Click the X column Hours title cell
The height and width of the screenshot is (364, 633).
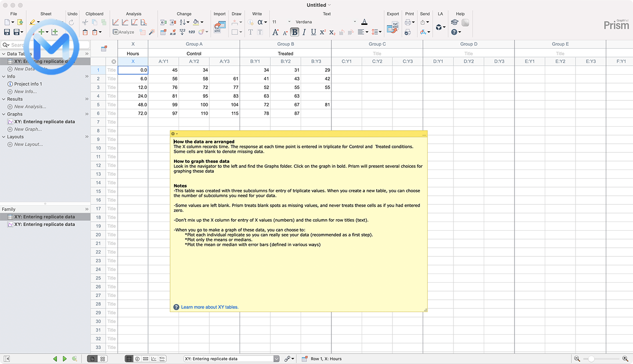(133, 53)
